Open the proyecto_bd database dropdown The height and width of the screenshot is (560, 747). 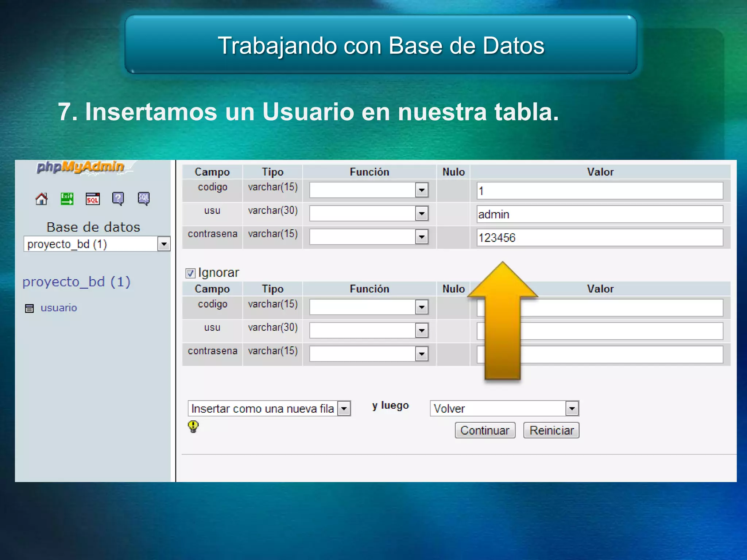(x=97, y=244)
